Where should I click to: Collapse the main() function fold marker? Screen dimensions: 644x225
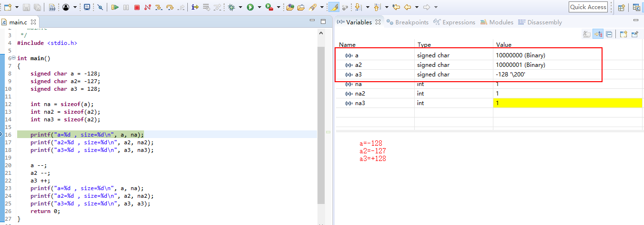[x=13, y=58]
